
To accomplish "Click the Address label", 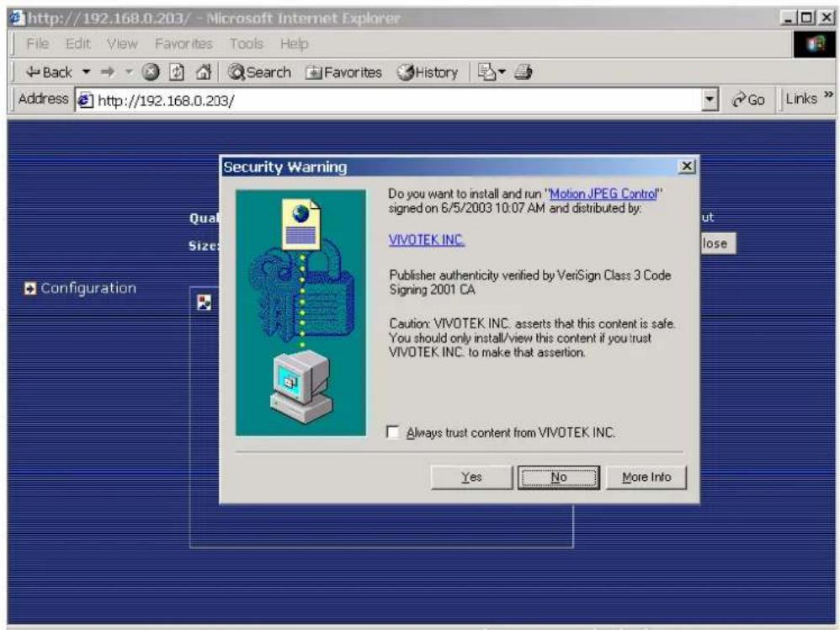I will click(x=44, y=99).
